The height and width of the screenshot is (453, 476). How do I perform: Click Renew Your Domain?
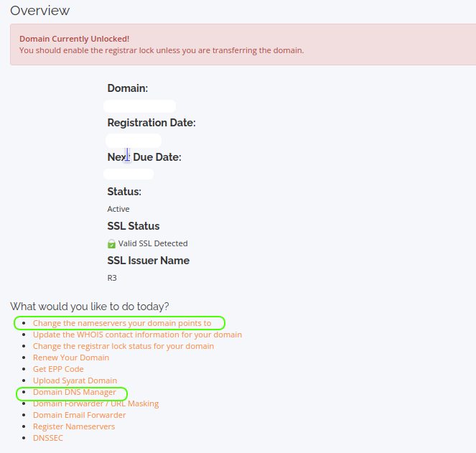tap(71, 358)
